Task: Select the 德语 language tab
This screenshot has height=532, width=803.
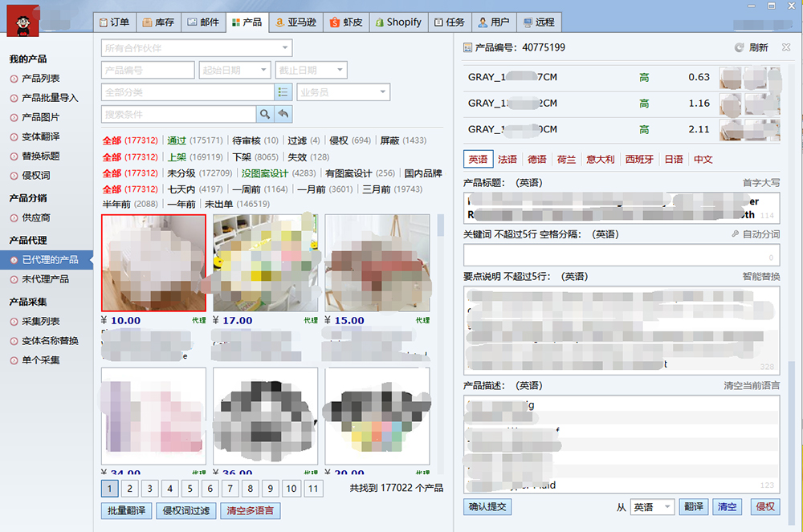Action: coord(537,160)
